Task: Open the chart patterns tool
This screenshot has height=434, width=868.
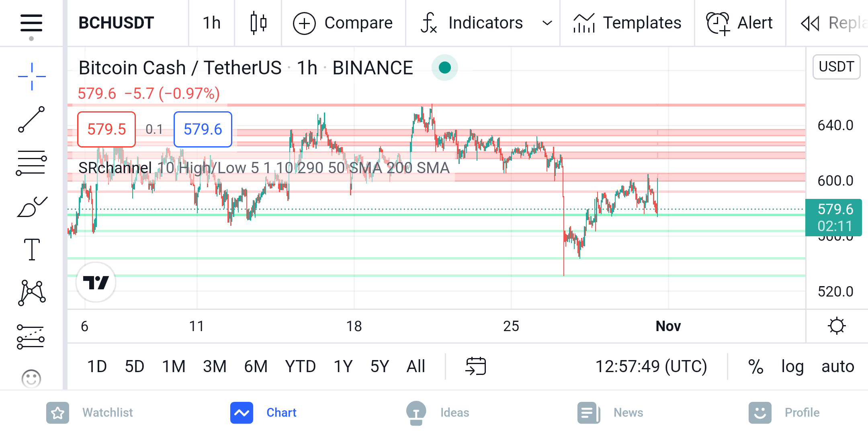Action: pyautogui.click(x=32, y=293)
